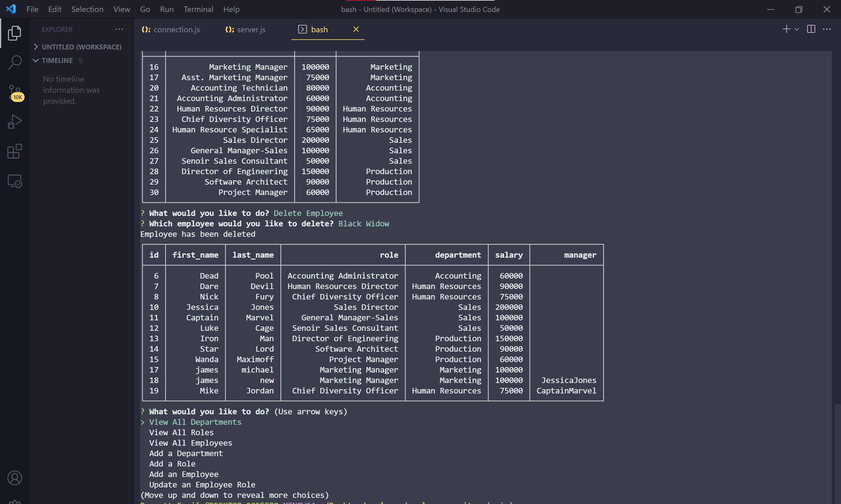Click 'Add an Employee' choice
Screen dimensions: 841x504
point(184,474)
